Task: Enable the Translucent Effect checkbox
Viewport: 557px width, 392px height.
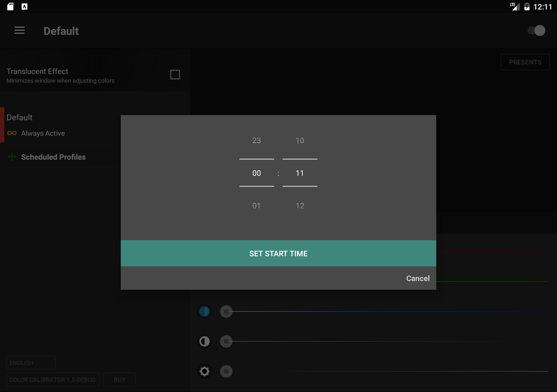Action: click(x=175, y=75)
